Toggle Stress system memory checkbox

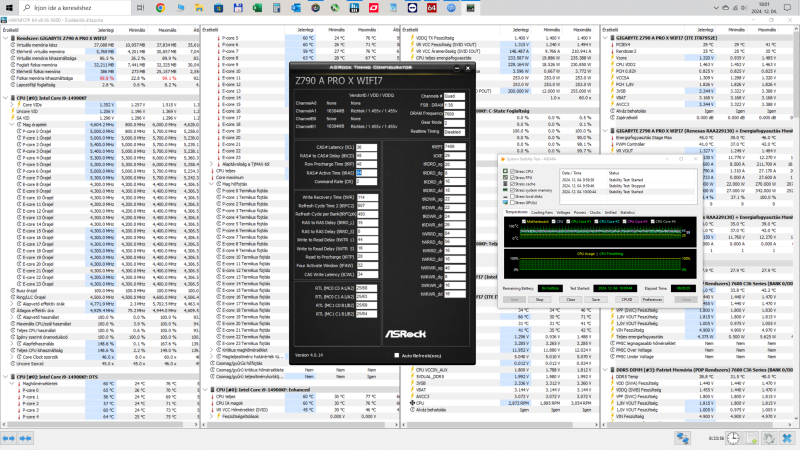[512, 190]
